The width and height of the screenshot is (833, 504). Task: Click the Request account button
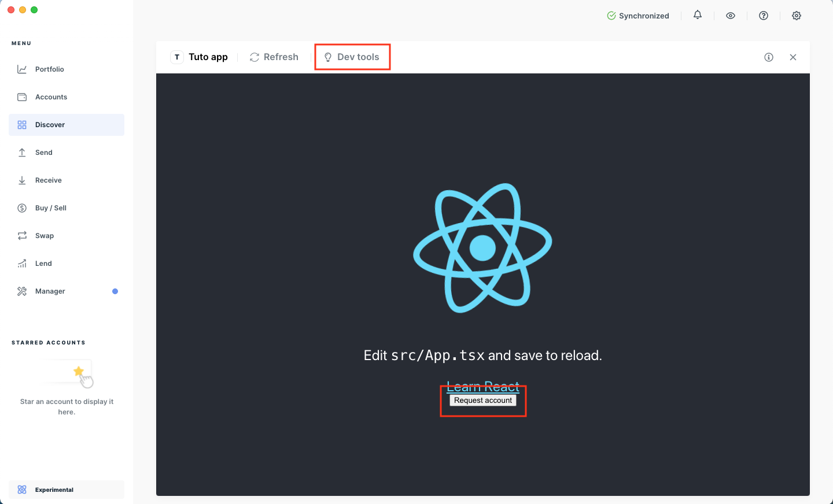(483, 400)
